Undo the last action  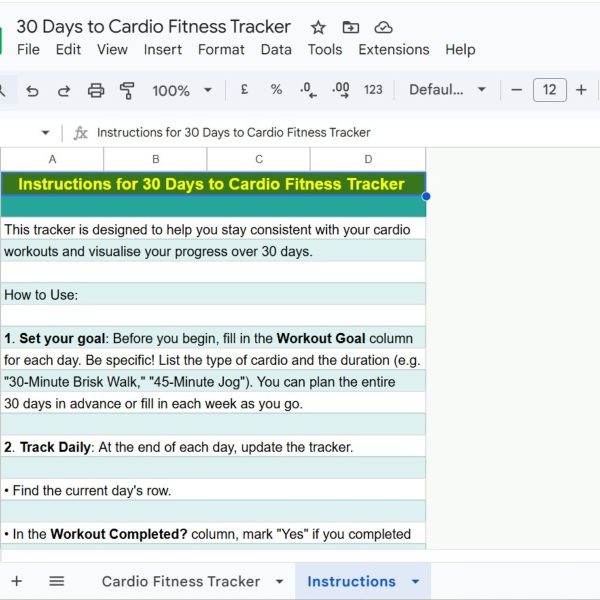pyautogui.click(x=33, y=91)
